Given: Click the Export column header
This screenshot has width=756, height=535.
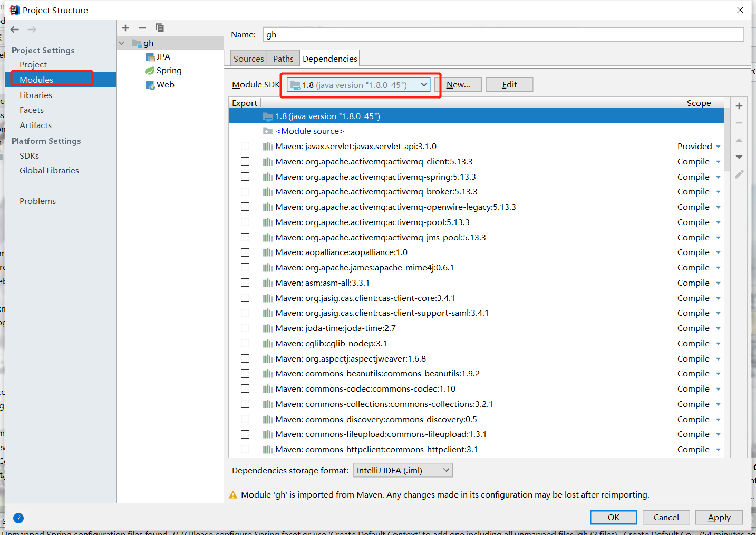Looking at the screenshot, I should (245, 103).
